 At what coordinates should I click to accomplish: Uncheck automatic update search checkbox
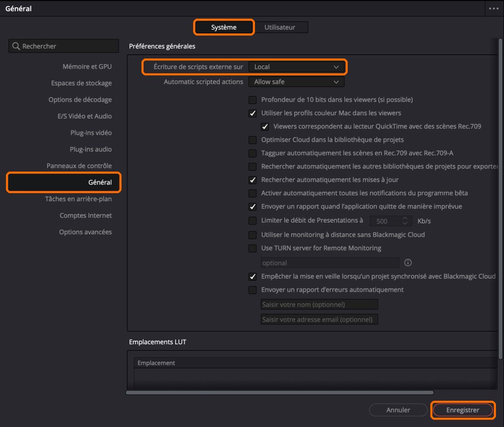tap(253, 180)
